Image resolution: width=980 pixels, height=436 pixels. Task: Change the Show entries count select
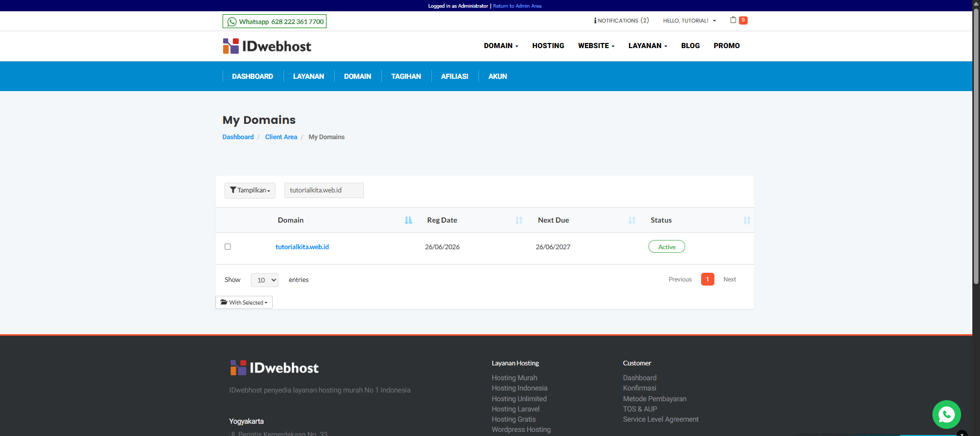265,280
